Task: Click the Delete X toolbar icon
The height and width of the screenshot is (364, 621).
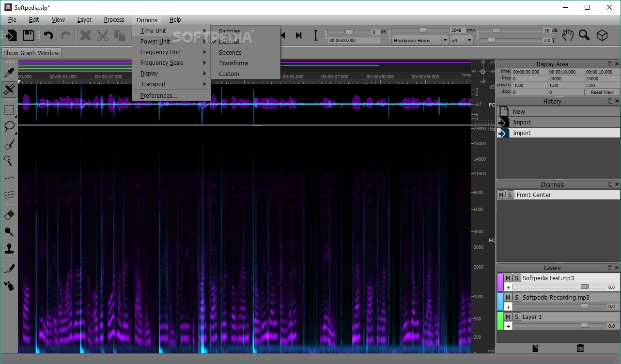Action: [x=86, y=35]
